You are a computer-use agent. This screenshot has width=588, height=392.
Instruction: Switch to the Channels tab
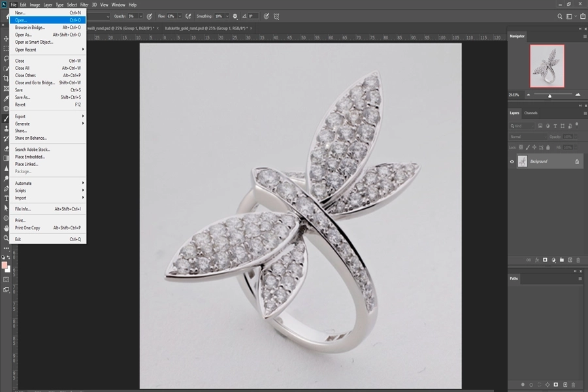531,113
